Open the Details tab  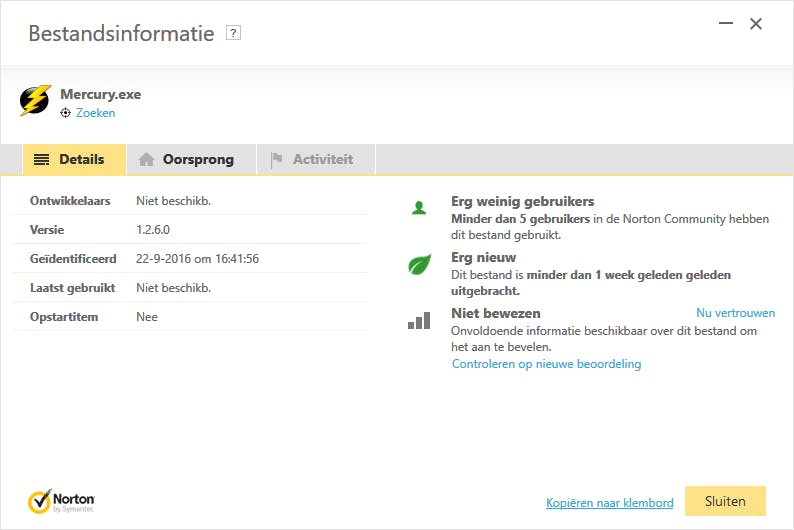tap(74, 159)
